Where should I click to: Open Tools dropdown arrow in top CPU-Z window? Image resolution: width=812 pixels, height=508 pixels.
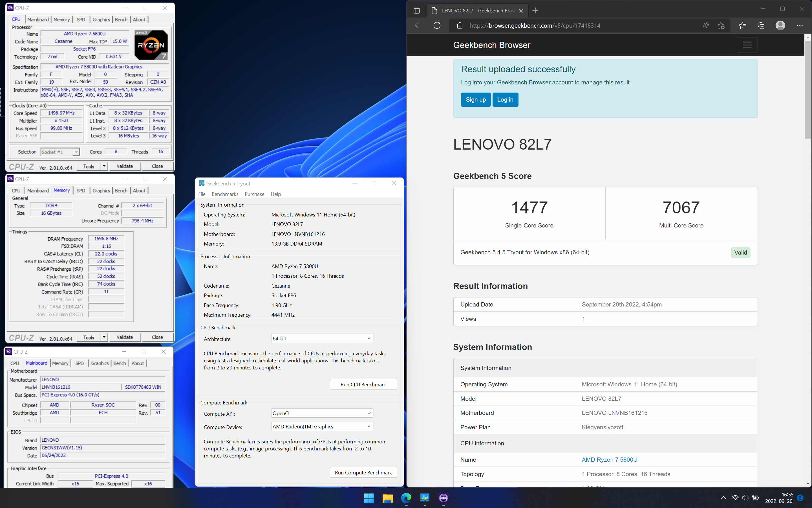(x=104, y=166)
